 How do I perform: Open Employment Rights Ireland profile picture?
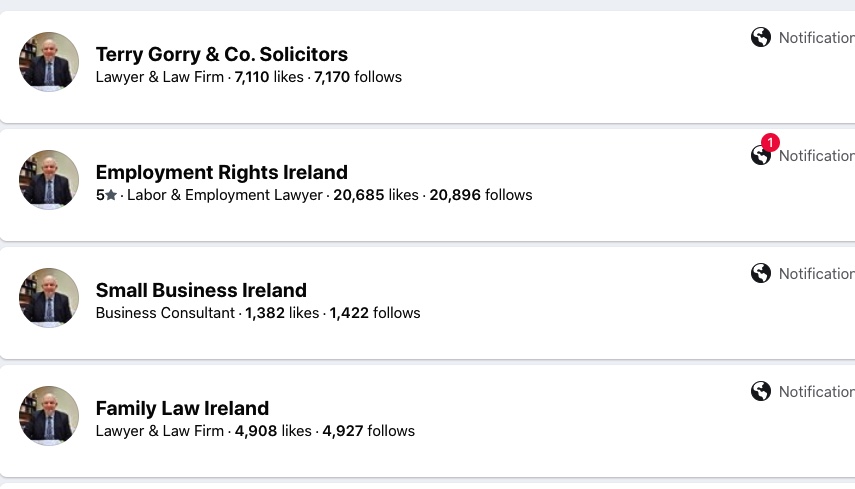click(49, 179)
